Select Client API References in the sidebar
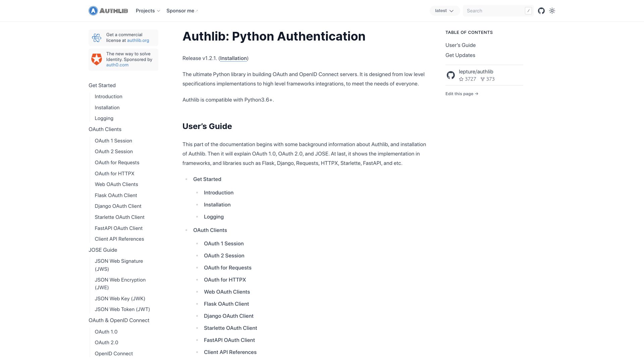This screenshot has height=362, width=644. (x=119, y=239)
